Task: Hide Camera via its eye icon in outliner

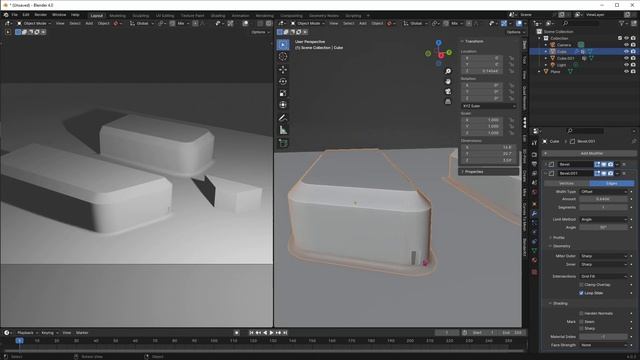Action: point(626,45)
